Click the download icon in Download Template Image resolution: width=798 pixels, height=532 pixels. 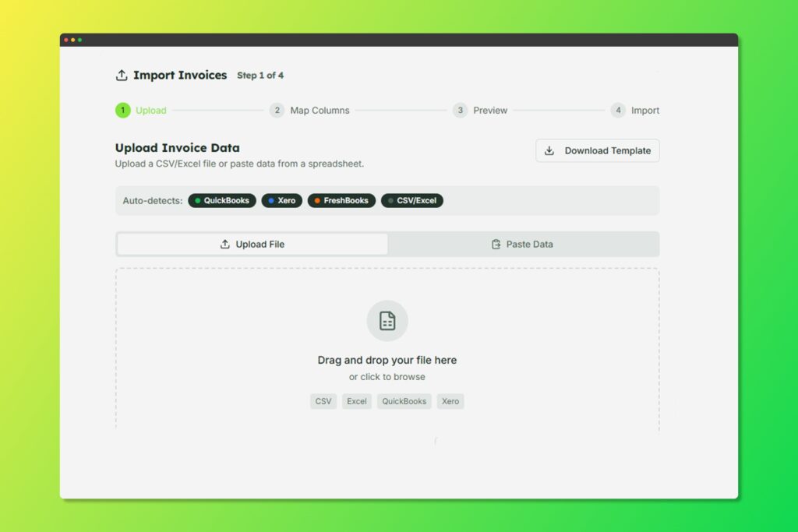point(549,151)
